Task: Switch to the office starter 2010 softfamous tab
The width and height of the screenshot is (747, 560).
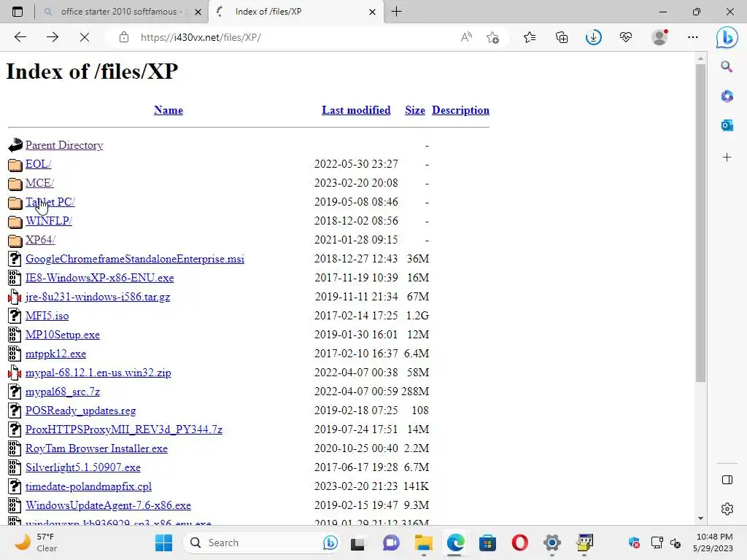Action: point(122,12)
